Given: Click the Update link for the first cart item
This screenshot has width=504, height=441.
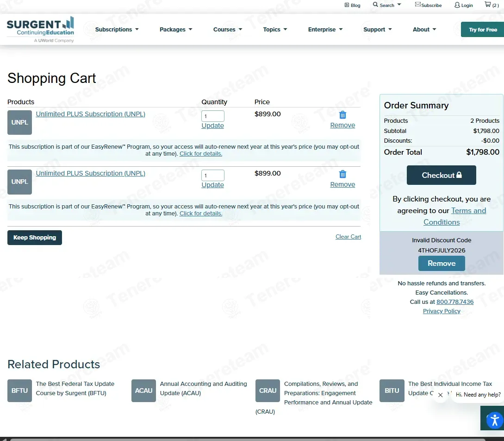Looking at the screenshot, I should [212, 126].
